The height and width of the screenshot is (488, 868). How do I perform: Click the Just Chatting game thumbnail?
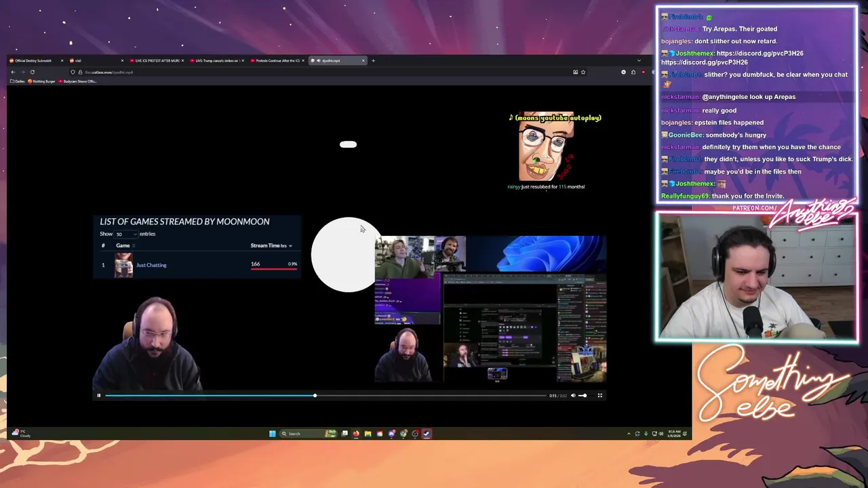pyautogui.click(x=123, y=265)
